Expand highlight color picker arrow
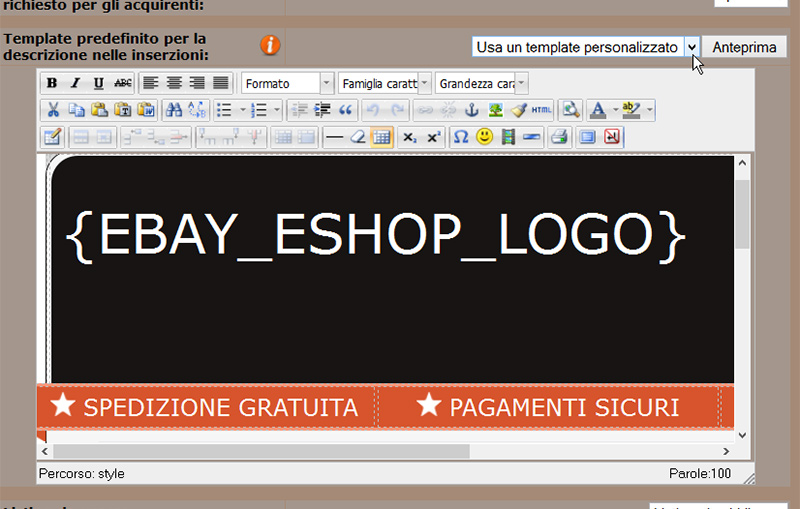Screen dimensions: 800x509 (649, 110)
